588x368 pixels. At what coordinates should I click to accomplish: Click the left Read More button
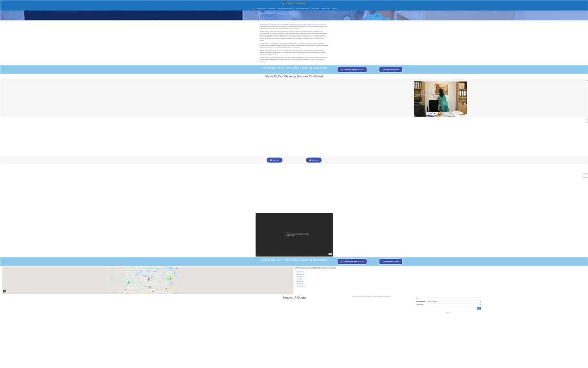pos(274,160)
